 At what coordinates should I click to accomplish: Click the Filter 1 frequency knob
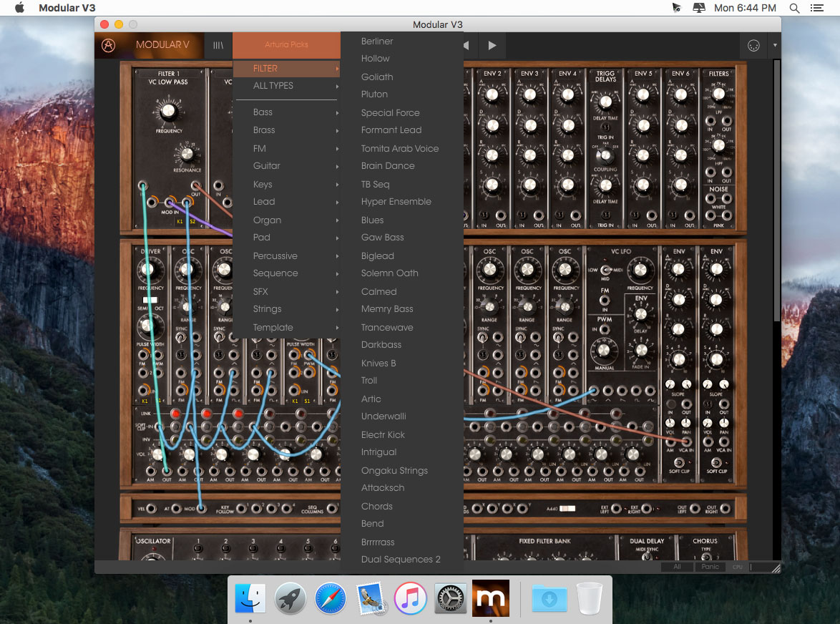click(x=168, y=111)
